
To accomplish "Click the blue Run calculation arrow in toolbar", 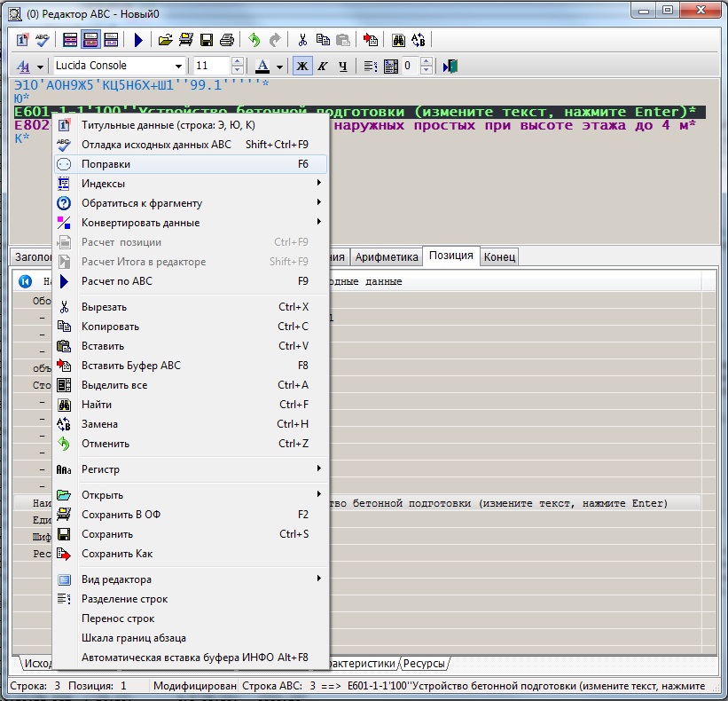I will click(138, 39).
